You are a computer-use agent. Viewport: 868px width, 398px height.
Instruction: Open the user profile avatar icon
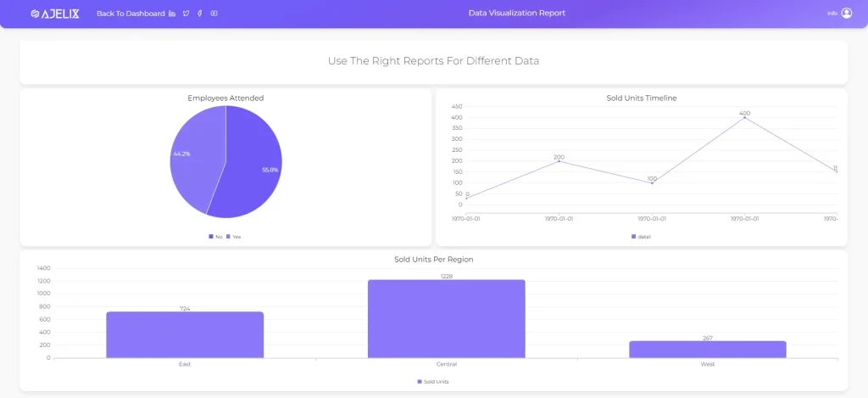coord(847,14)
